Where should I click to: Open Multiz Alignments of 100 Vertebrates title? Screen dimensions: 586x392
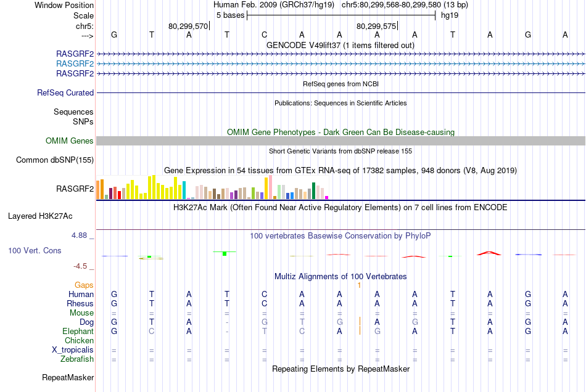pos(340,277)
